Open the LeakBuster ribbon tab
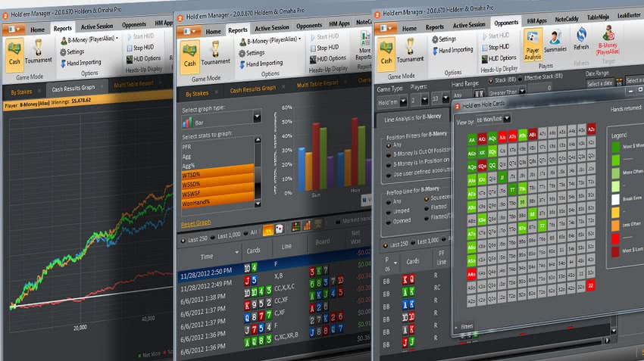644x361 pixels. click(629, 15)
